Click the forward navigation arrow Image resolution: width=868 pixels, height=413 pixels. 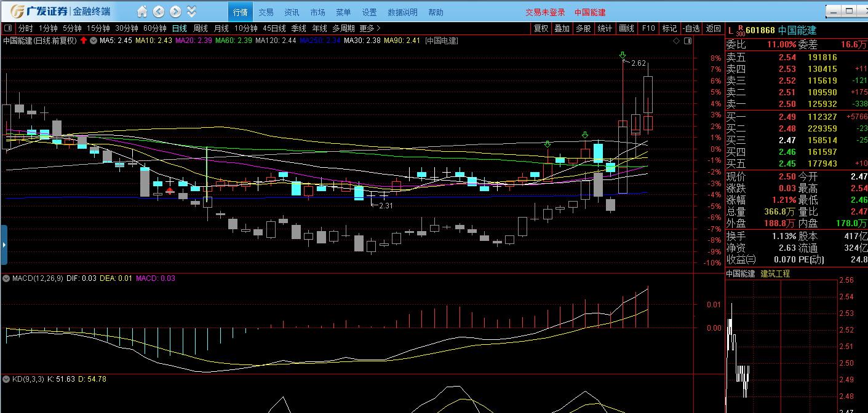point(175,12)
